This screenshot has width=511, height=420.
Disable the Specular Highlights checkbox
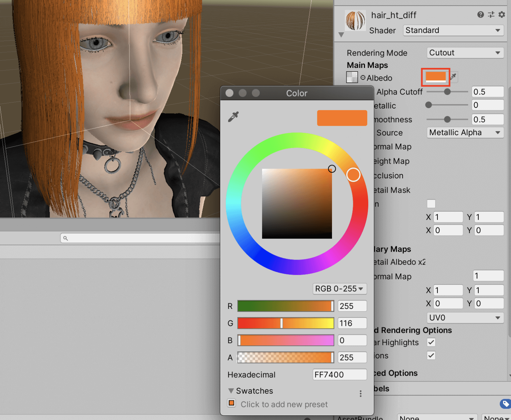(431, 342)
